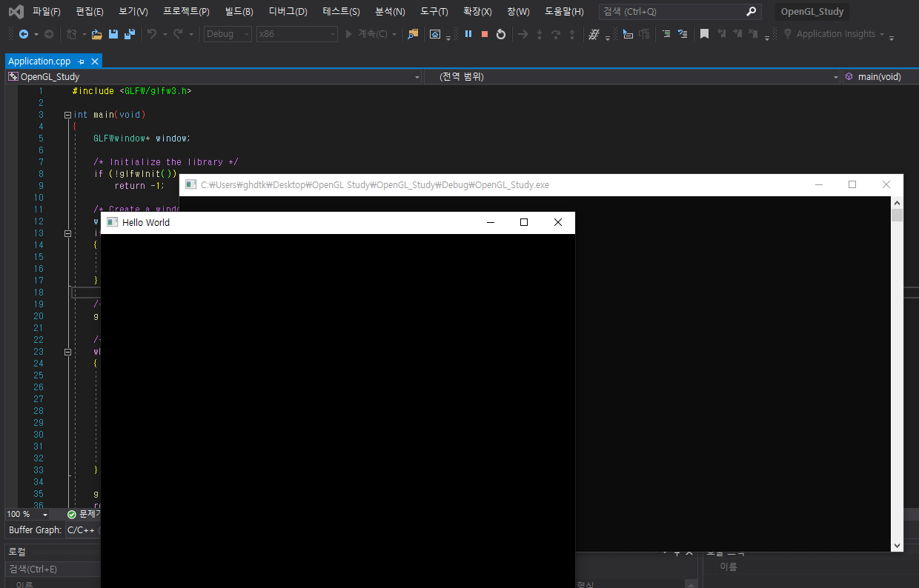Click the OpenGL_Study.exe console window title
Screen dimensions: 919x588
pos(375,184)
